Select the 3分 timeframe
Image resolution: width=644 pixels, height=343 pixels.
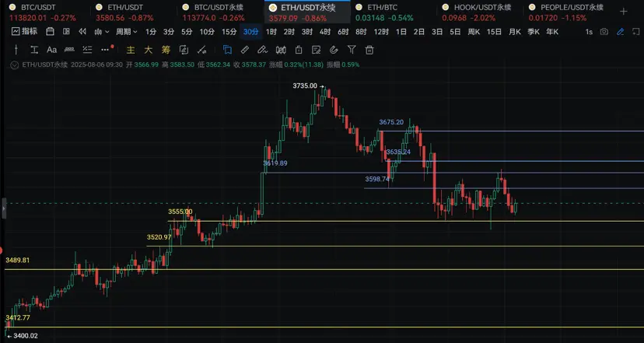click(169, 32)
